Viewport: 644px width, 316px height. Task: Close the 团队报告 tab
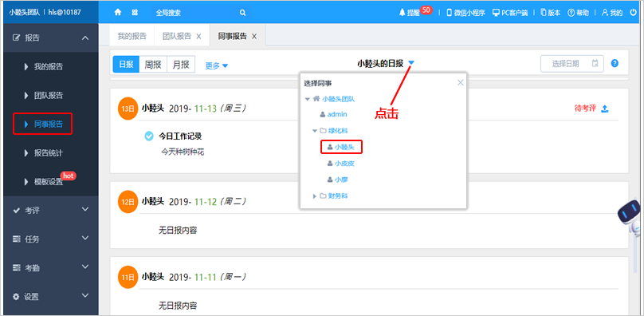[x=198, y=36]
